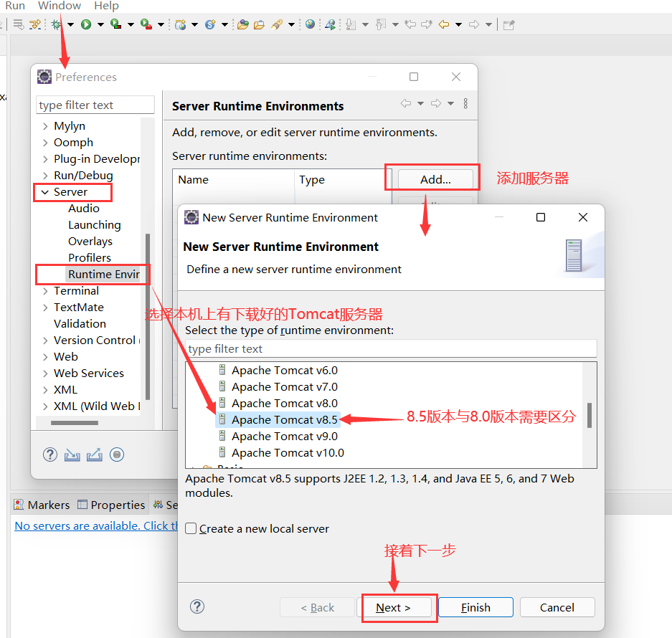Expand the Run/Debug tree node
Image resolution: width=672 pixels, height=638 pixels.
tap(45, 176)
